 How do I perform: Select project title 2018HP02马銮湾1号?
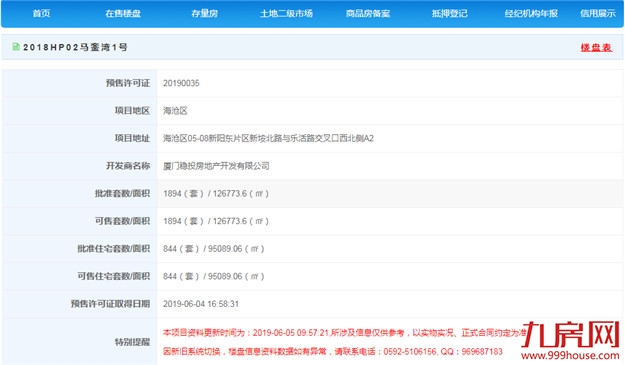click(x=75, y=47)
